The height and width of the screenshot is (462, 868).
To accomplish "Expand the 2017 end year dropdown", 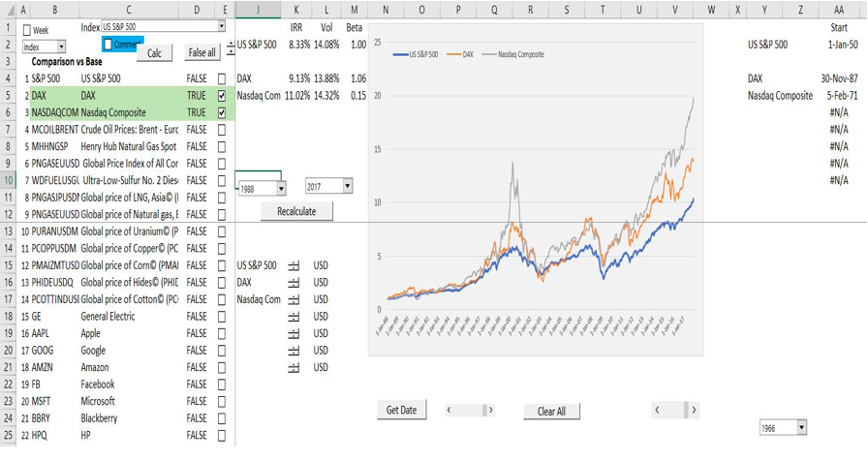I will (x=348, y=186).
